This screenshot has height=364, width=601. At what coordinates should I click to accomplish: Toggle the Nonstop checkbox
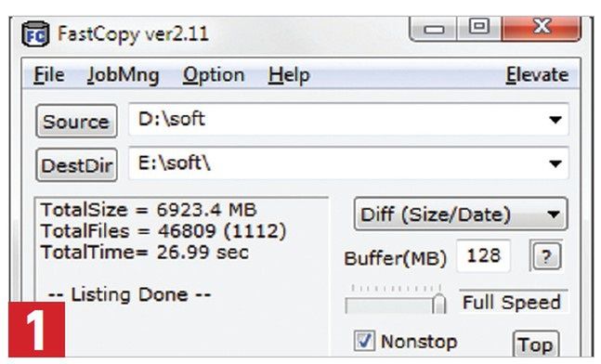[364, 341]
